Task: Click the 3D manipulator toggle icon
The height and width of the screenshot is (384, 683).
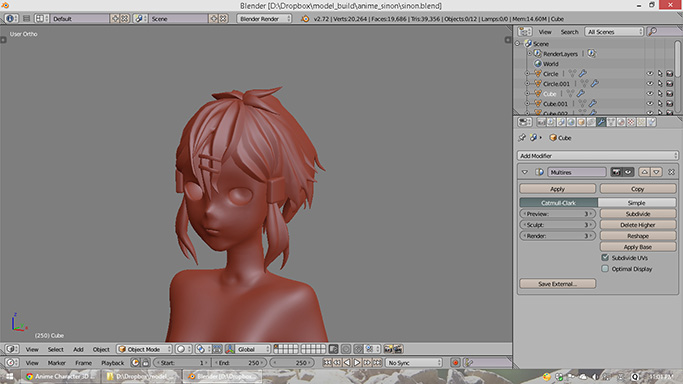Action: point(230,349)
